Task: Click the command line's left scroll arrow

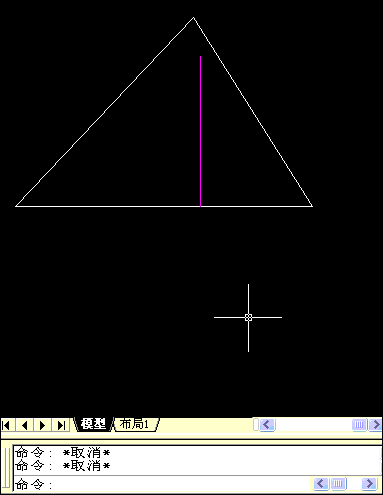Action: pos(321,483)
